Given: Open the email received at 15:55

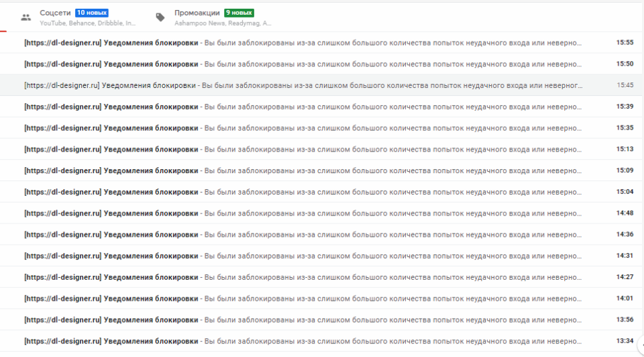Looking at the screenshot, I should (302, 42).
